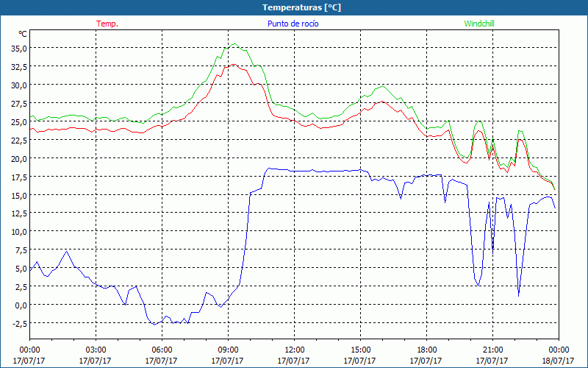
Task: Click the 18/07/17 date label
Action: (x=558, y=361)
